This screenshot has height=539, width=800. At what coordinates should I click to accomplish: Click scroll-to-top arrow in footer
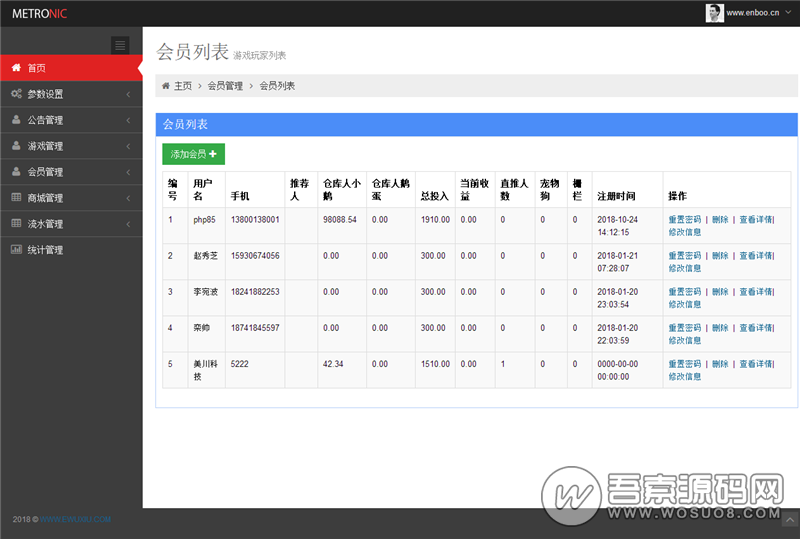pyautogui.click(x=790, y=521)
